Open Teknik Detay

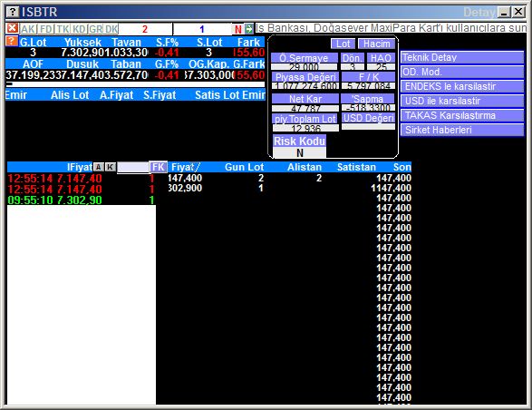[x=462, y=57]
